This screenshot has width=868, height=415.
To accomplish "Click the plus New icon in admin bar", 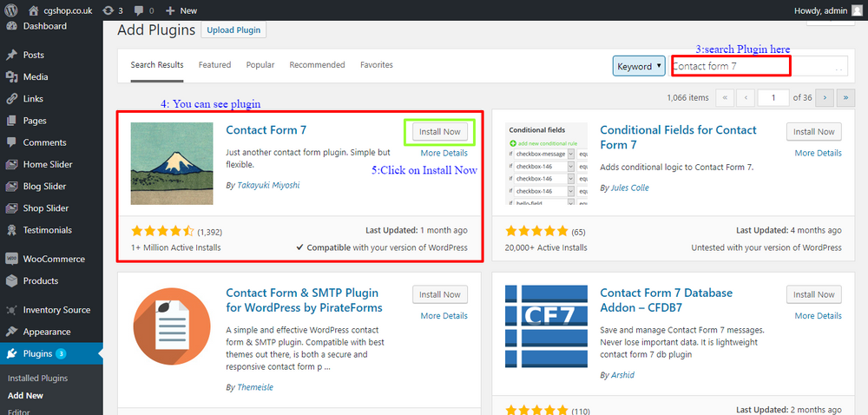I will pos(170,10).
